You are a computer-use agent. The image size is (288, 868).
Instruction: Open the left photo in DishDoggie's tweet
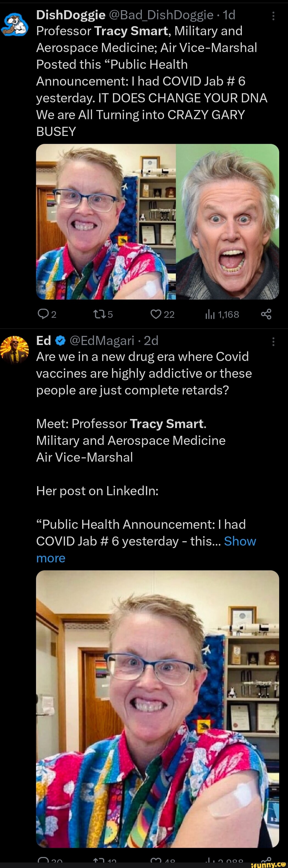[106, 222]
